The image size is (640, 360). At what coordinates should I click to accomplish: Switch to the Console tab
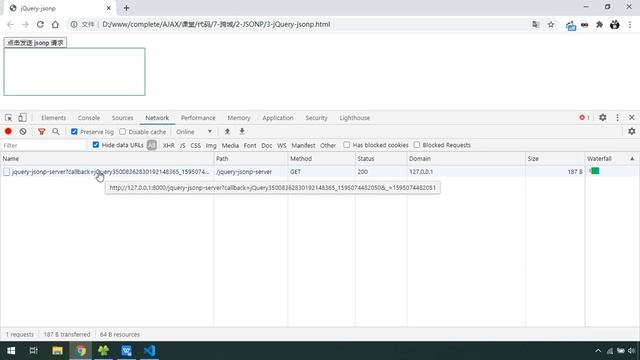[89, 118]
